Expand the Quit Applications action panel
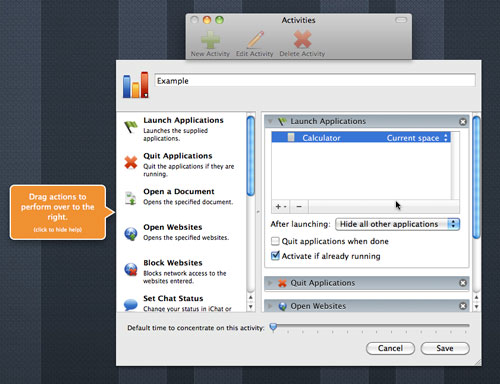 tap(270, 283)
